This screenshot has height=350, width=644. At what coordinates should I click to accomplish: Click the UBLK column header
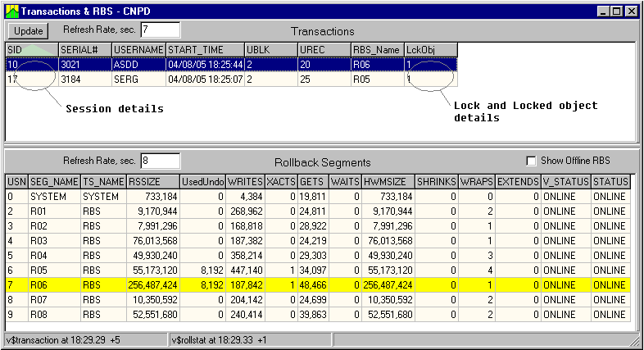point(271,50)
